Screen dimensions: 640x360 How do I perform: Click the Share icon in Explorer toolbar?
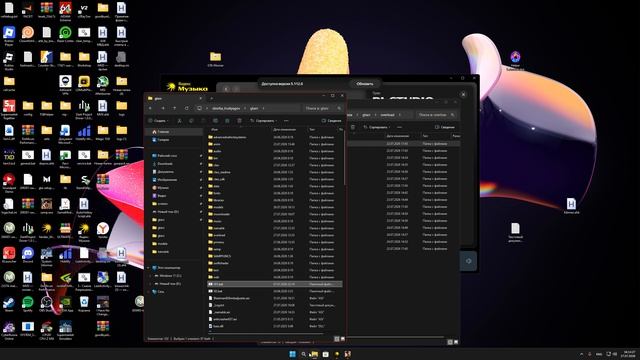(x=227, y=121)
